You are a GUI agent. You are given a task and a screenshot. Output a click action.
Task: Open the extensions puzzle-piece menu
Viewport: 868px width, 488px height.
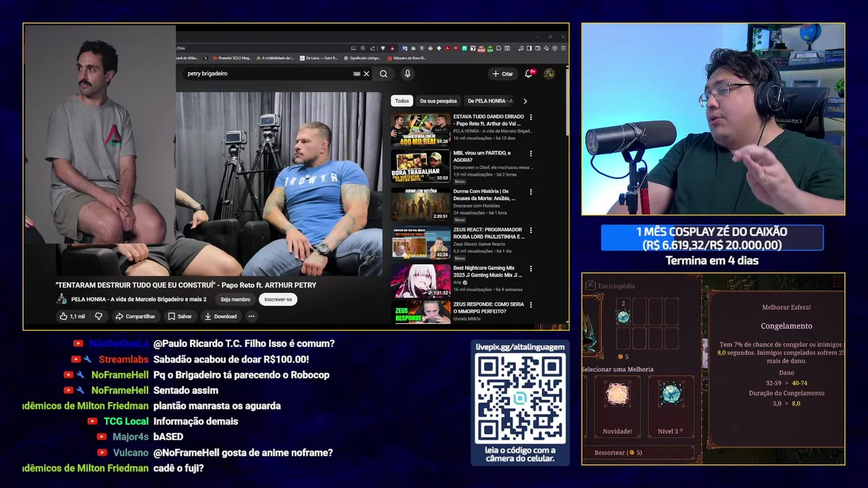(498, 48)
